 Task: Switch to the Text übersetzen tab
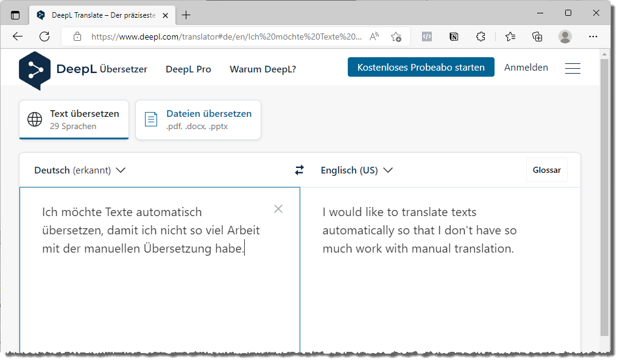click(74, 119)
